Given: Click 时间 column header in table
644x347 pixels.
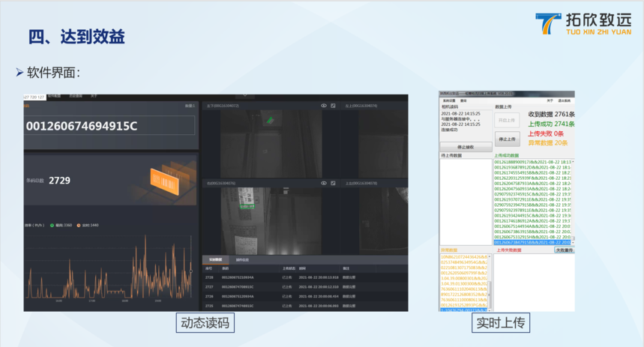Looking at the screenshot, I should (302, 268).
